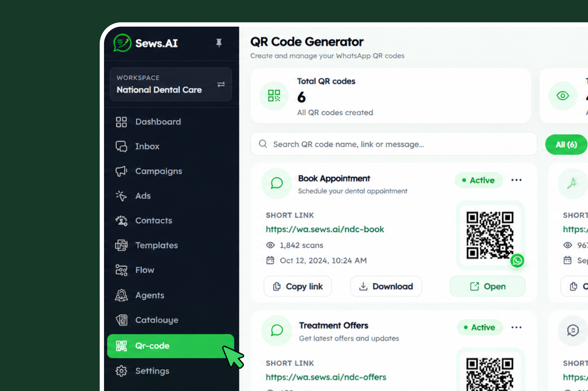Viewport: 588px width, 391px height.
Task: Download the Book Appointment QR code
Action: (386, 287)
